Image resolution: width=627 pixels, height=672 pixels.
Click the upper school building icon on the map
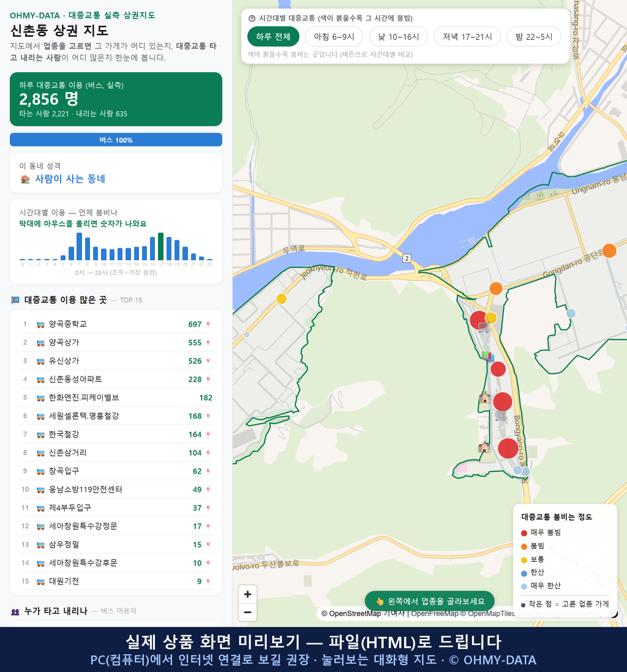[x=485, y=397]
